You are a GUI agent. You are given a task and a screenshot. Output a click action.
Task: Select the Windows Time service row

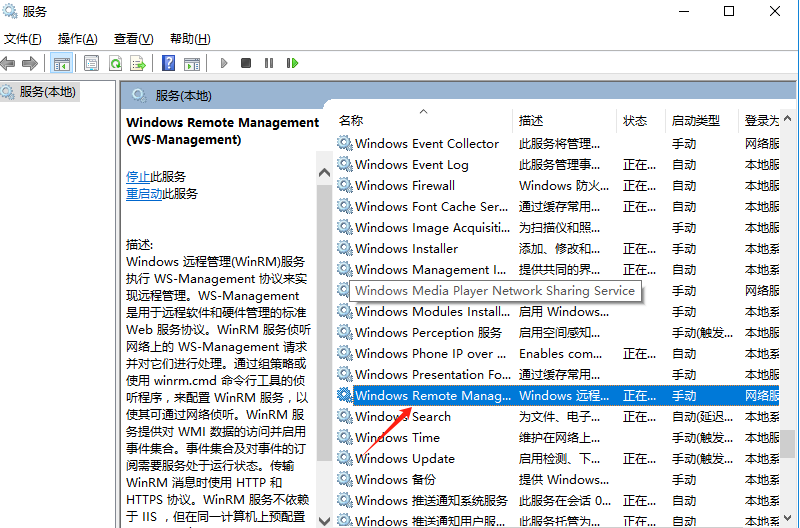click(557, 437)
